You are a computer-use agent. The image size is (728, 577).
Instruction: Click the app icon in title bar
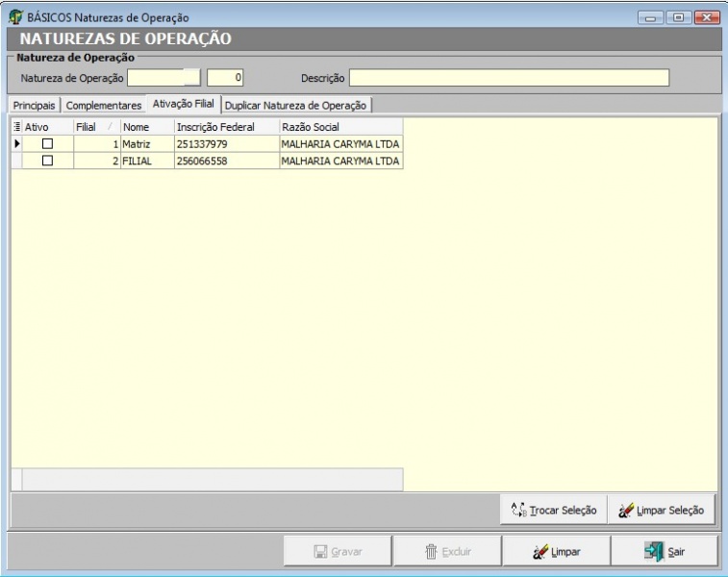[x=15, y=17]
